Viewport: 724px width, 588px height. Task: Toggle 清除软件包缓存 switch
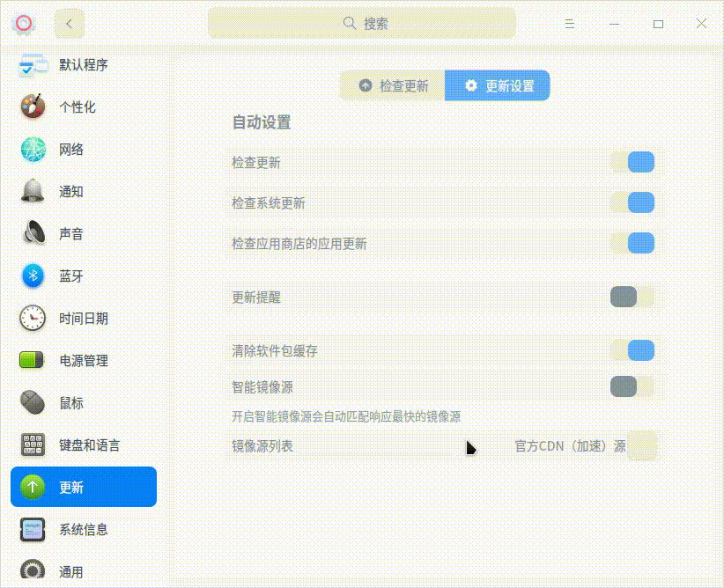pos(632,350)
